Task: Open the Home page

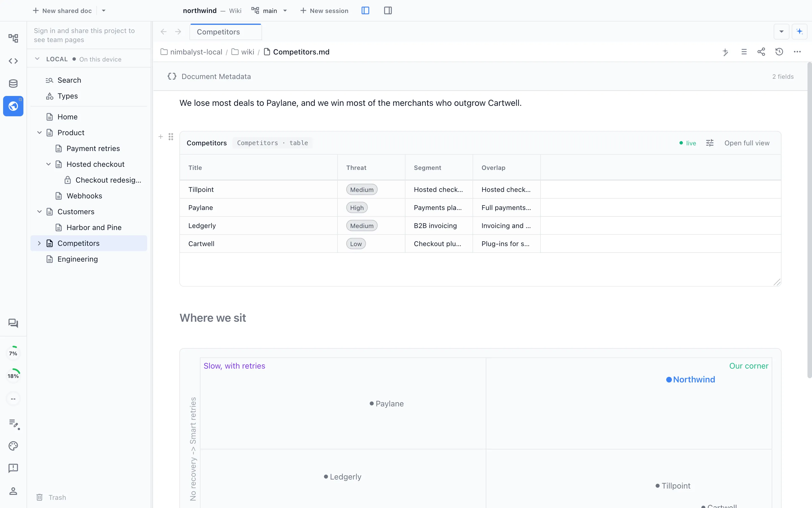Action: pyautogui.click(x=89, y=117)
